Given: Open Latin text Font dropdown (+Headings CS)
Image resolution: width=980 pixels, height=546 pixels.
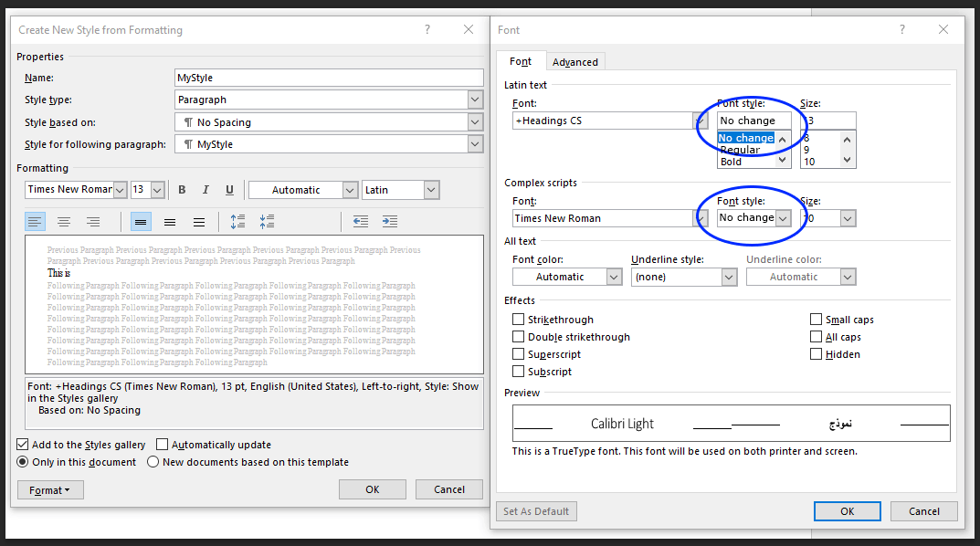Looking at the screenshot, I should click(x=700, y=121).
